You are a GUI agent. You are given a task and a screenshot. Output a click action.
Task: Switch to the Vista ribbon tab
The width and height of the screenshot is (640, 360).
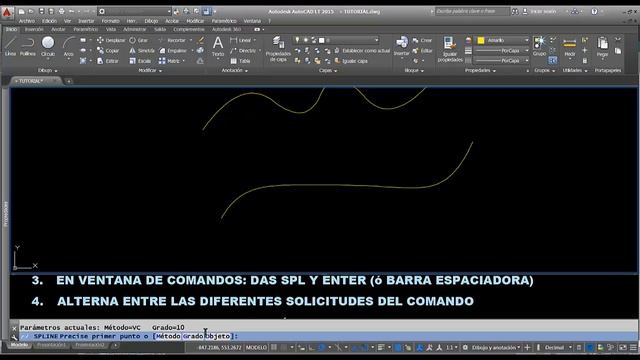111,29
